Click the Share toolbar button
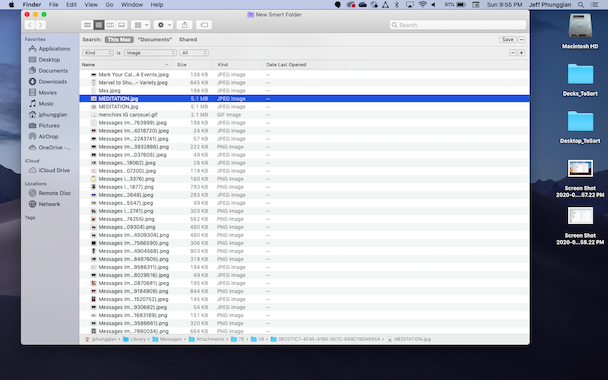The height and width of the screenshot is (380, 608). 185,25
